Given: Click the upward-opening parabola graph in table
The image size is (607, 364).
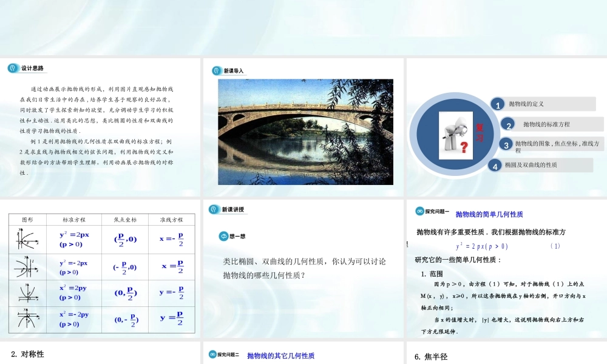Looking at the screenshot, I should tap(28, 293).
